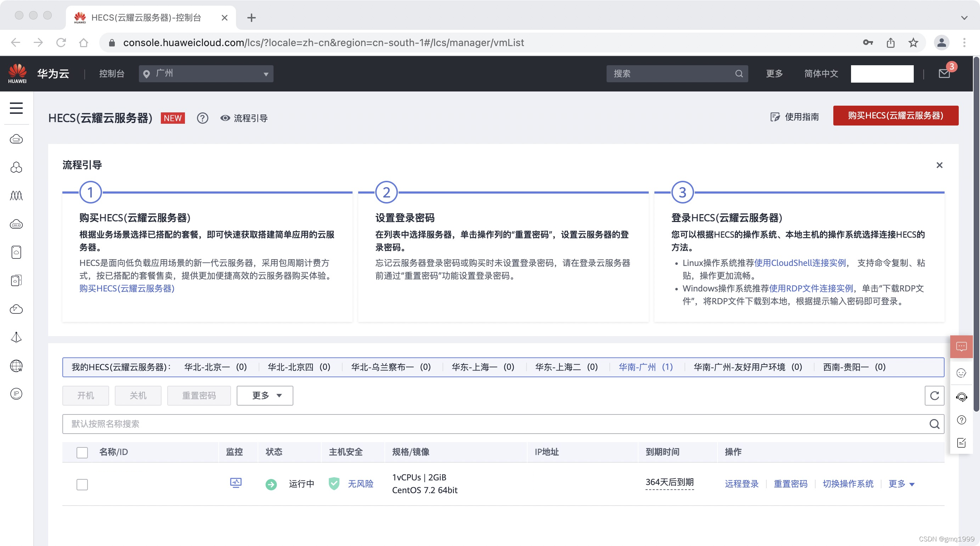Select the 华南-广州 (1) region tab

point(645,367)
